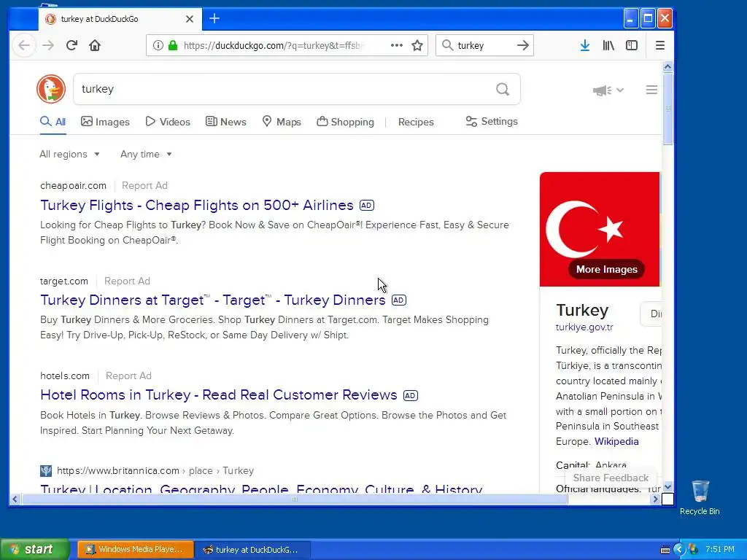The width and height of the screenshot is (747, 560).
Task: Click the Turkey flag thumbnail
Action: click(x=600, y=229)
